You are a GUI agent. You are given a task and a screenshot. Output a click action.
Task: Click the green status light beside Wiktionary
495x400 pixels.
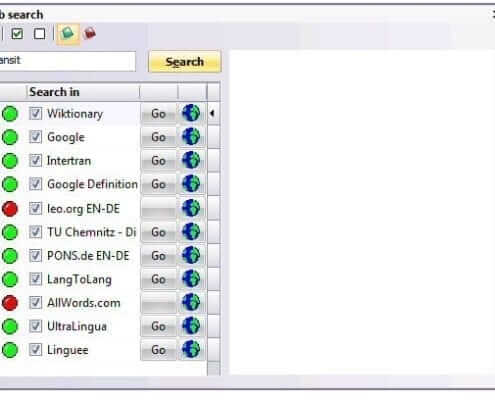(x=10, y=114)
